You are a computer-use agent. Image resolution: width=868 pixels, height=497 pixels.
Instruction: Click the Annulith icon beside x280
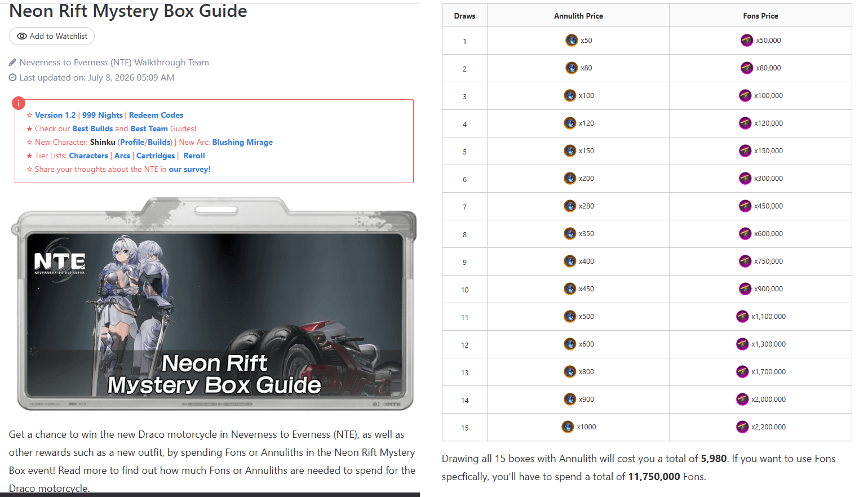(x=570, y=206)
